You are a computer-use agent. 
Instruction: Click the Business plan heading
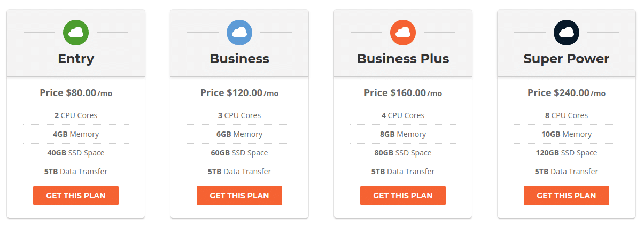239,58
